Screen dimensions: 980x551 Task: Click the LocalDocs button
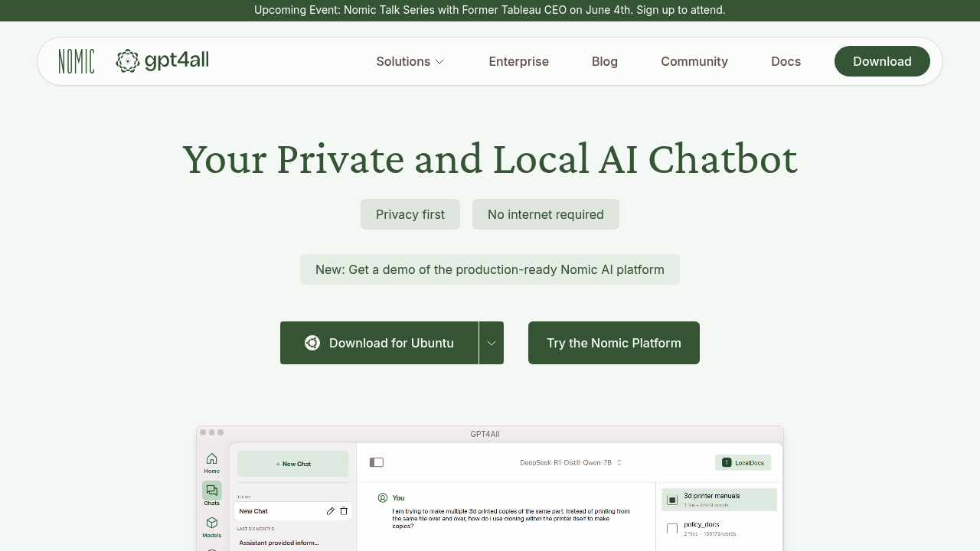coord(743,462)
